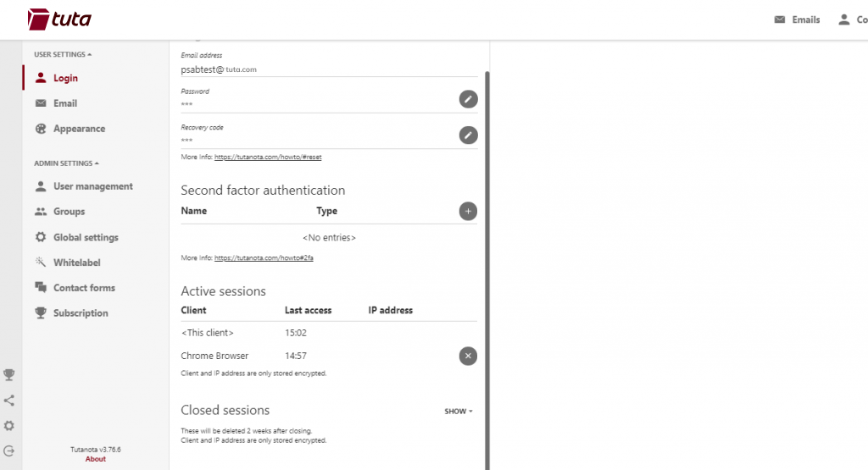Click the settings panel vertical scrollbar

click(487, 254)
